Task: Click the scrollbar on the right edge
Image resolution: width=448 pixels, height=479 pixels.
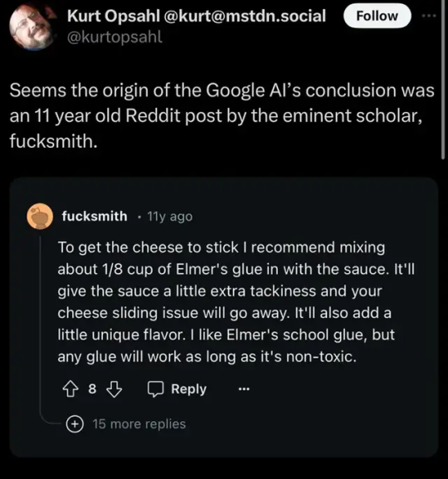Action: coord(443,80)
